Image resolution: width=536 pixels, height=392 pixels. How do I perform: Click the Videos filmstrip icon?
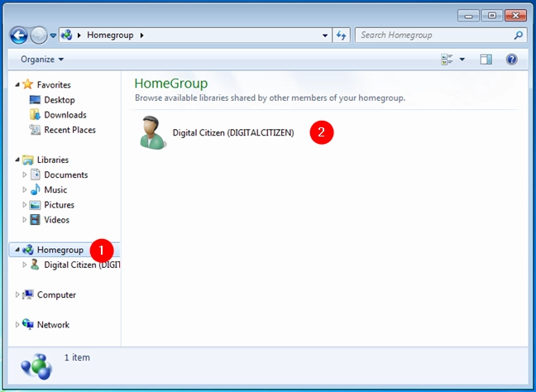click(x=36, y=219)
